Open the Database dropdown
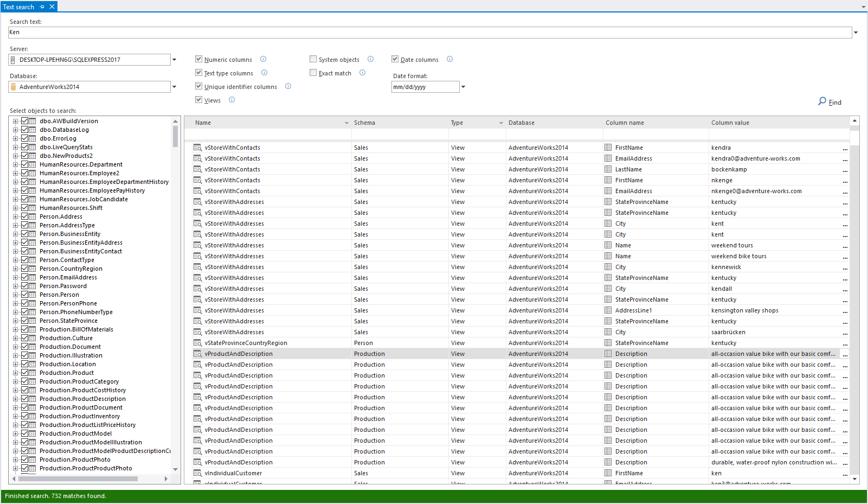This screenshot has width=868, height=504. pos(175,87)
